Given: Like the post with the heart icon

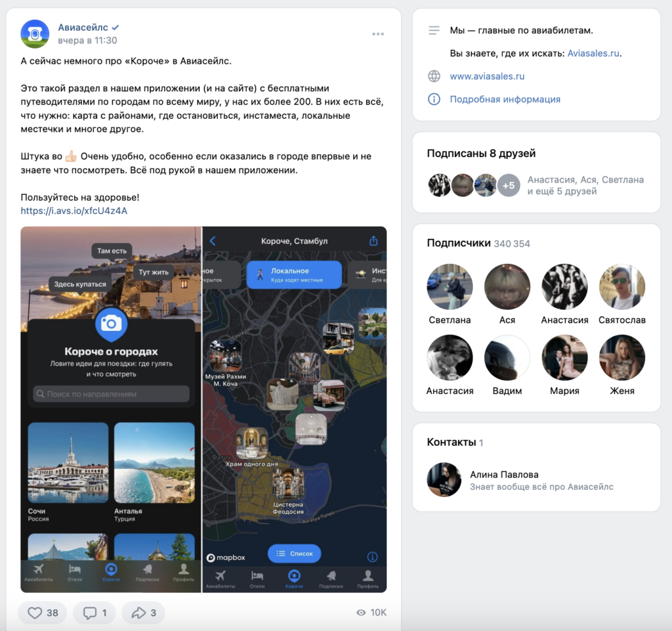Looking at the screenshot, I should pyautogui.click(x=43, y=613).
